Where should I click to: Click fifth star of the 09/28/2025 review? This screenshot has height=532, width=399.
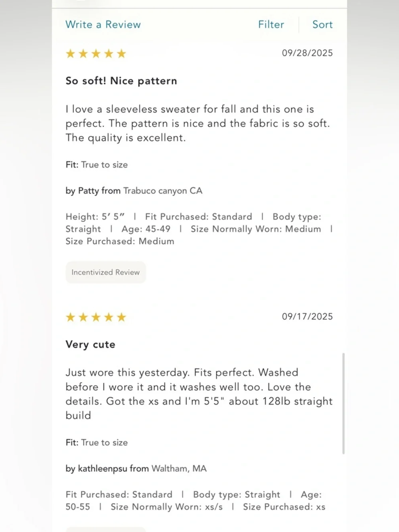tap(121, 53)
